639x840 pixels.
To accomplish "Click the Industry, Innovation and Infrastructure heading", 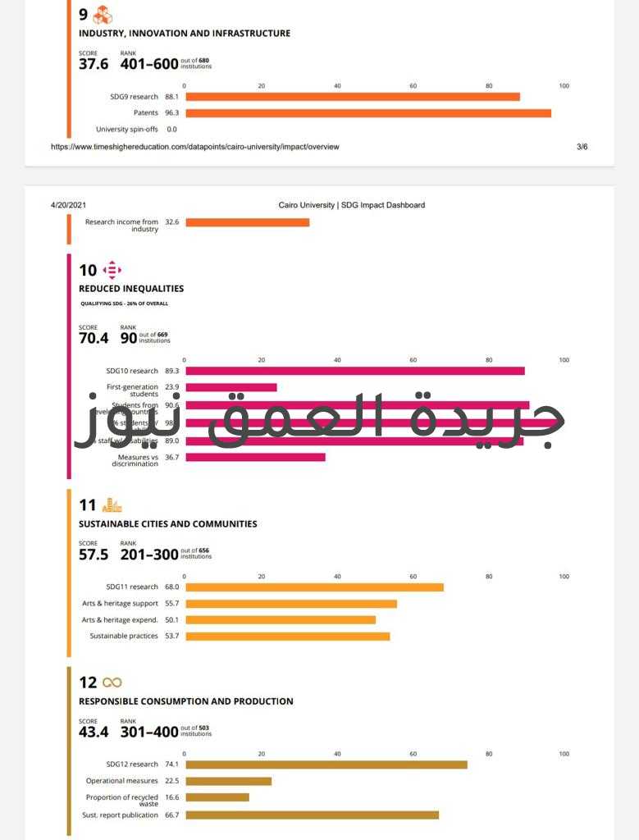I will coord(185,34).
